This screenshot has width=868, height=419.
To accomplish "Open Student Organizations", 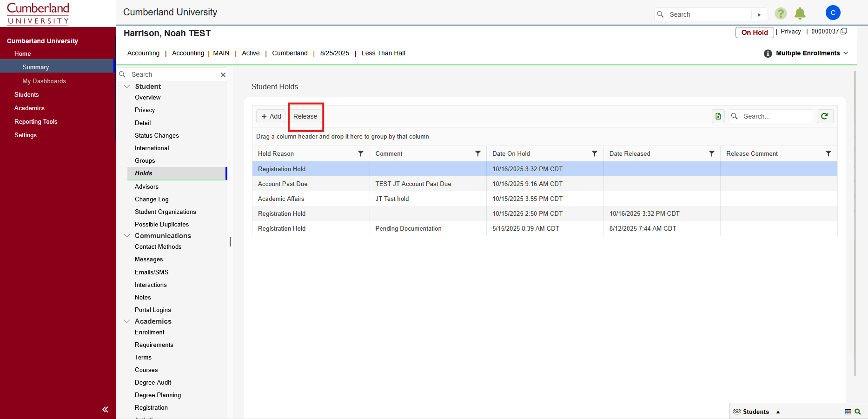I will [x=166, y=212].
